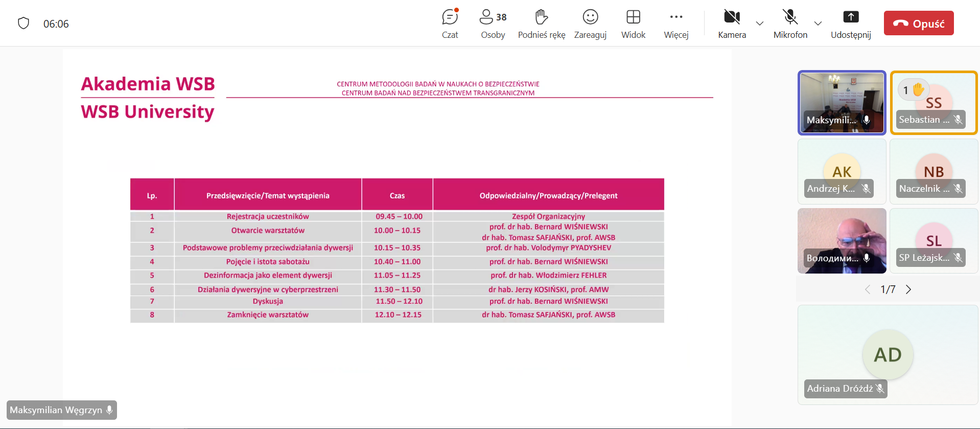
Task: Share screen with Udostępnij
Action: (850, 24)
